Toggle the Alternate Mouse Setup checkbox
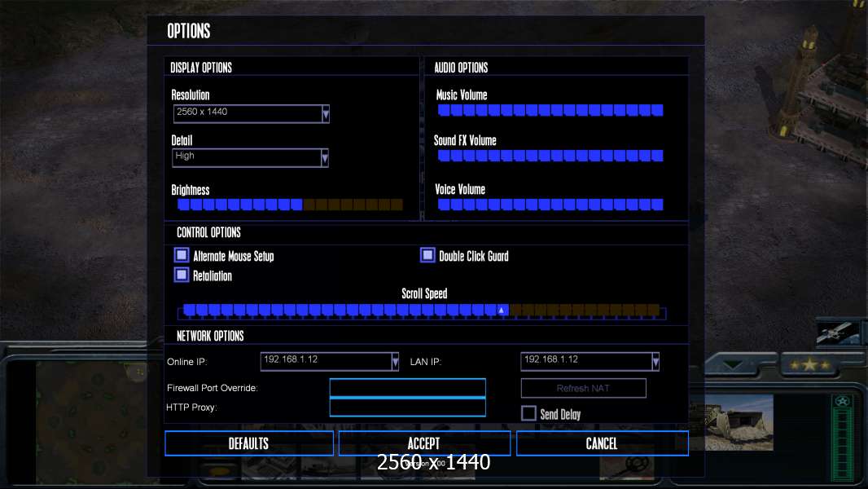 pyautogui.click(x=182, y=255)
